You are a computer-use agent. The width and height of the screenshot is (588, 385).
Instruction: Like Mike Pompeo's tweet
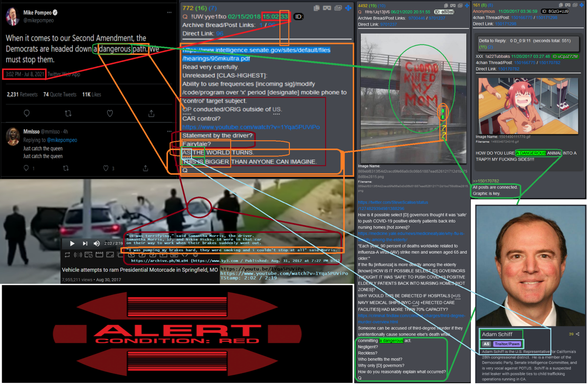110,113
